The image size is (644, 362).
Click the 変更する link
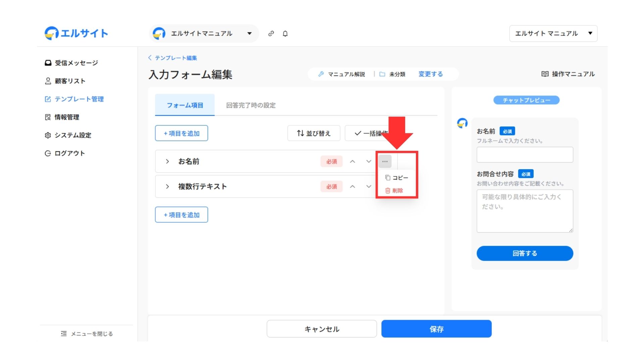click(x=430, y=74)
